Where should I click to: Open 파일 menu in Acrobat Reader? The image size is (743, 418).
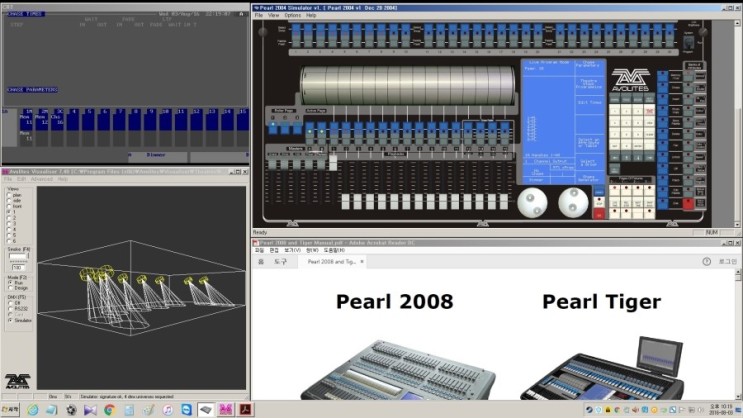pyautogui.click(x=259, y=250)
